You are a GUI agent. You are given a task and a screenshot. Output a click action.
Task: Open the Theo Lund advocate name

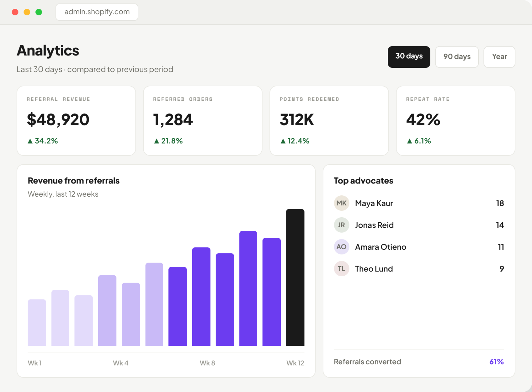[x=374, y=269]
